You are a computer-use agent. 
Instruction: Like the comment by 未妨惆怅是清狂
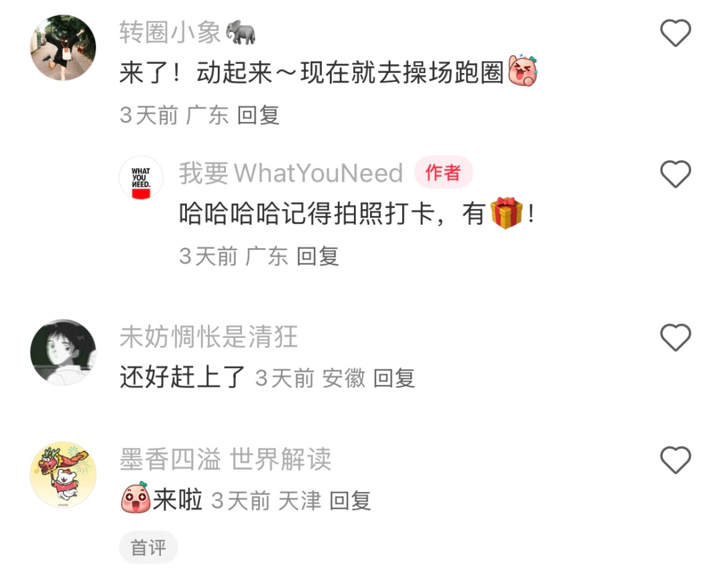tap(675, 337)
